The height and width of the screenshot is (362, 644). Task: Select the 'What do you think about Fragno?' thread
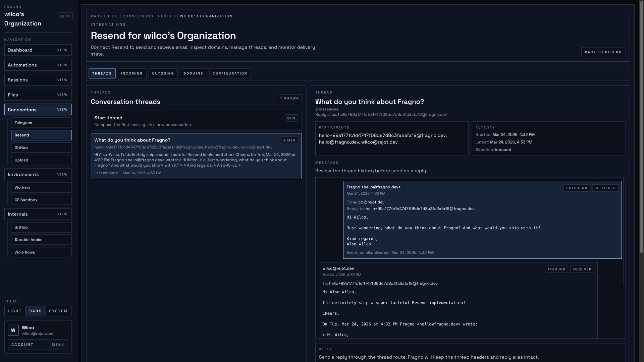coord(196,156)
